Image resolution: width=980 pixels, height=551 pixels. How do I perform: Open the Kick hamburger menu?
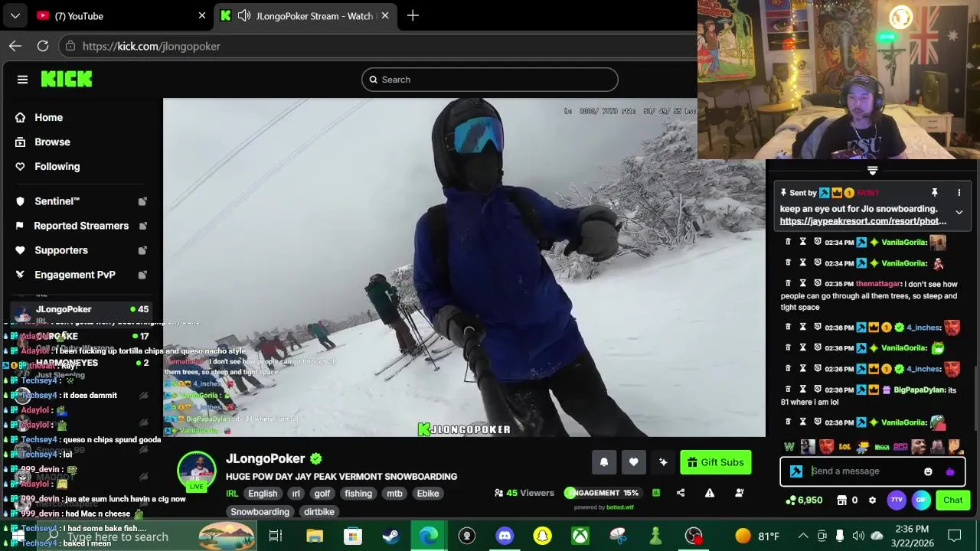[x=22, y=80]
